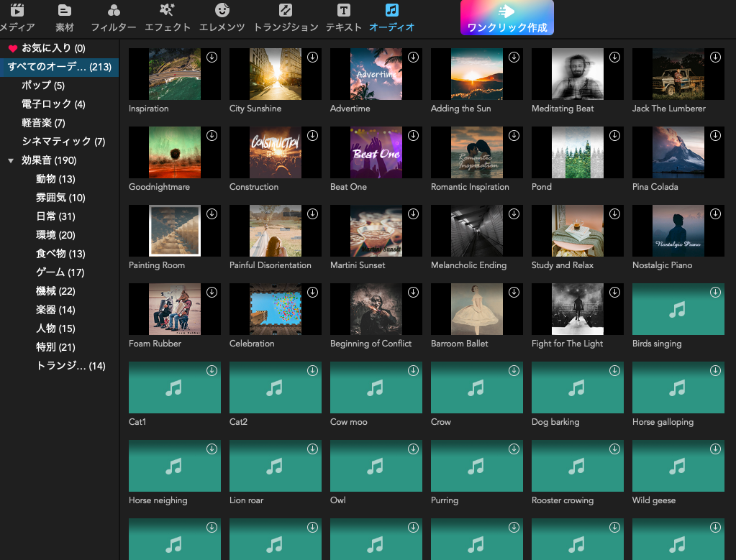The height and width of the screenshot is (560, 736).
Task: Download the Birds singing sound effect
Action: coord(715,293)
